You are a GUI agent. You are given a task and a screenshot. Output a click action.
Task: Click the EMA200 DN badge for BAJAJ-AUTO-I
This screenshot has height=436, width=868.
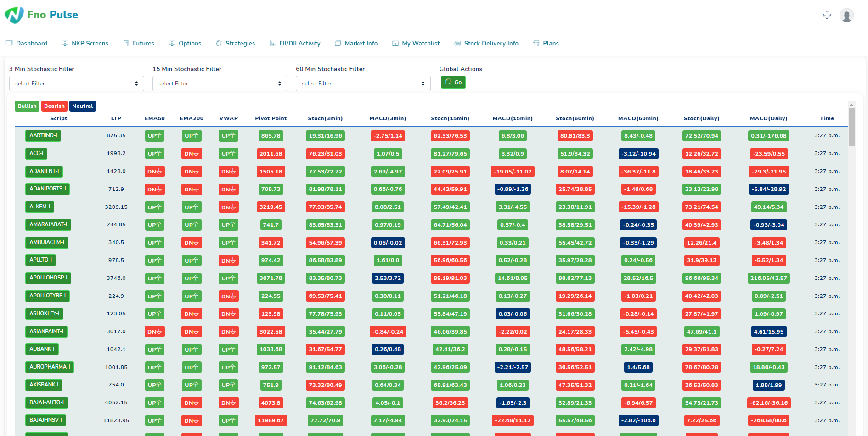[192, 403]
